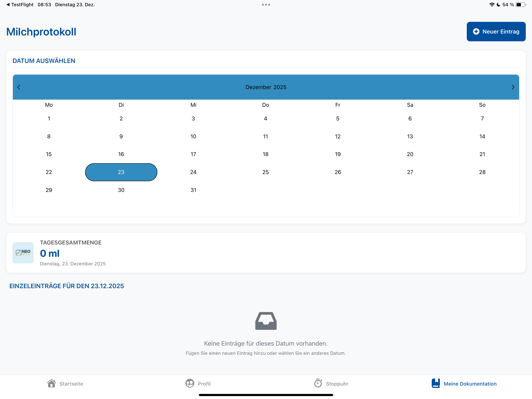Select December 4 in calendar
This screenshot has height=399, width=532.
tap(266, 118)
